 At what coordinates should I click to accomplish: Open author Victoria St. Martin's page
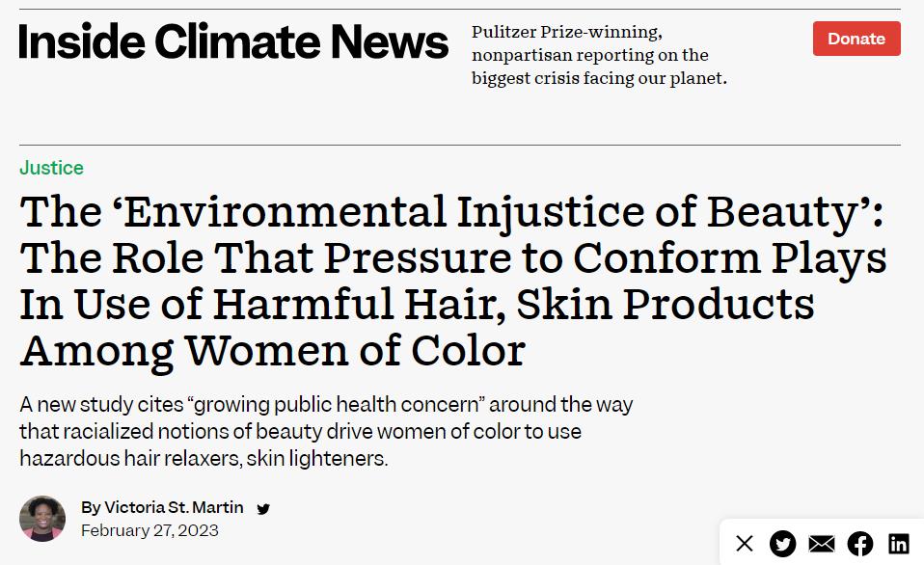[x=174, y=507]
